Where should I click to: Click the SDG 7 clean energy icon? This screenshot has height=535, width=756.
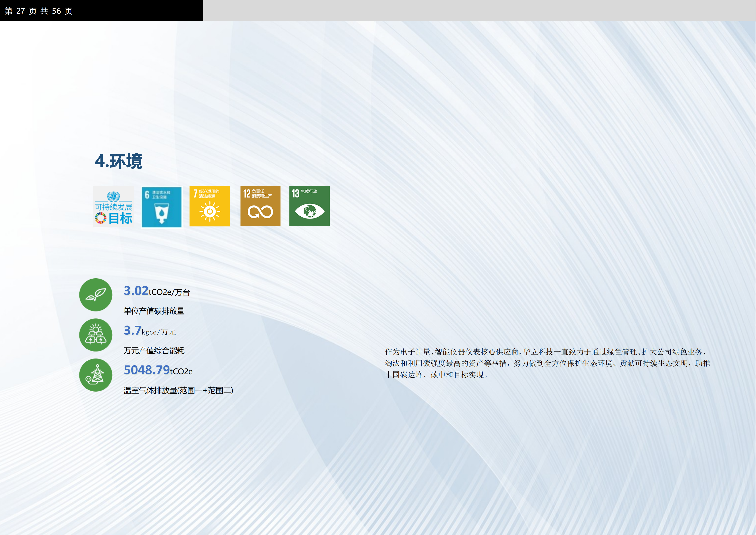(209, 206)
